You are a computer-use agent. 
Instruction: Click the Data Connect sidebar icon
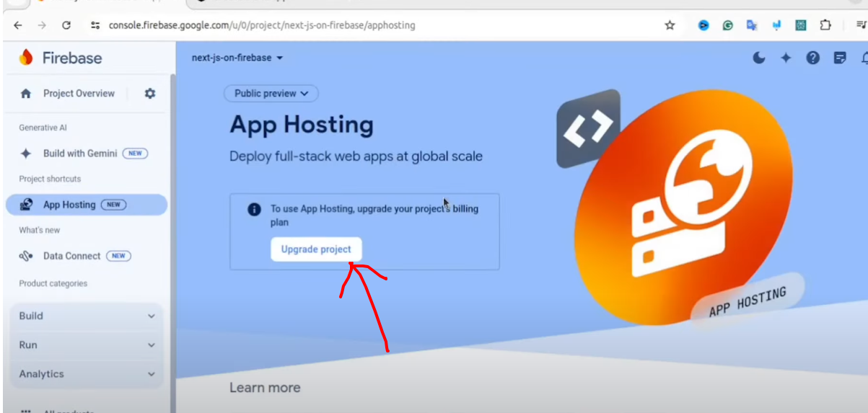coord(27,256)
